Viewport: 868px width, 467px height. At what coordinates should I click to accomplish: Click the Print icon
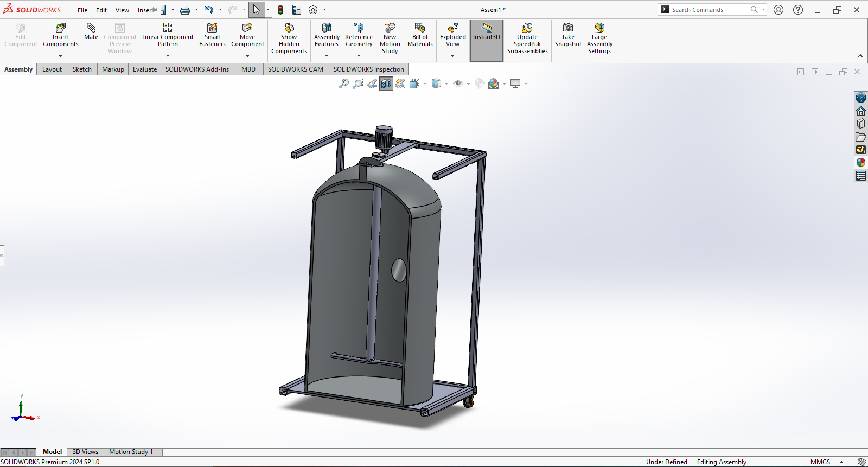[x=185, y=10]
